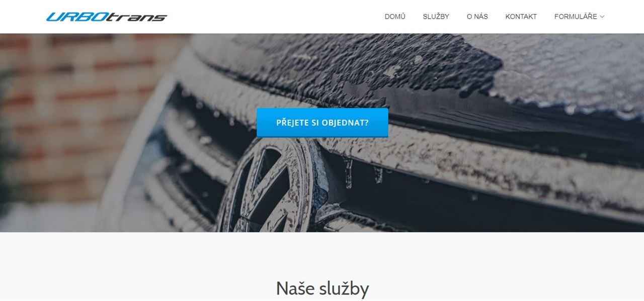Expand the FORMULÁŘE dropdown chevron

(x=602, y=17)
